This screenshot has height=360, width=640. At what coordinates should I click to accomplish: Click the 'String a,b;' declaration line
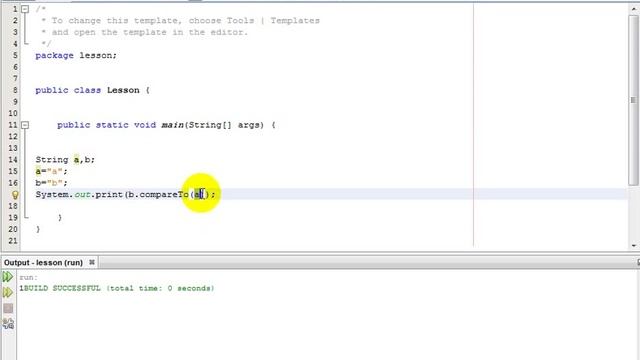coord(65,160)
